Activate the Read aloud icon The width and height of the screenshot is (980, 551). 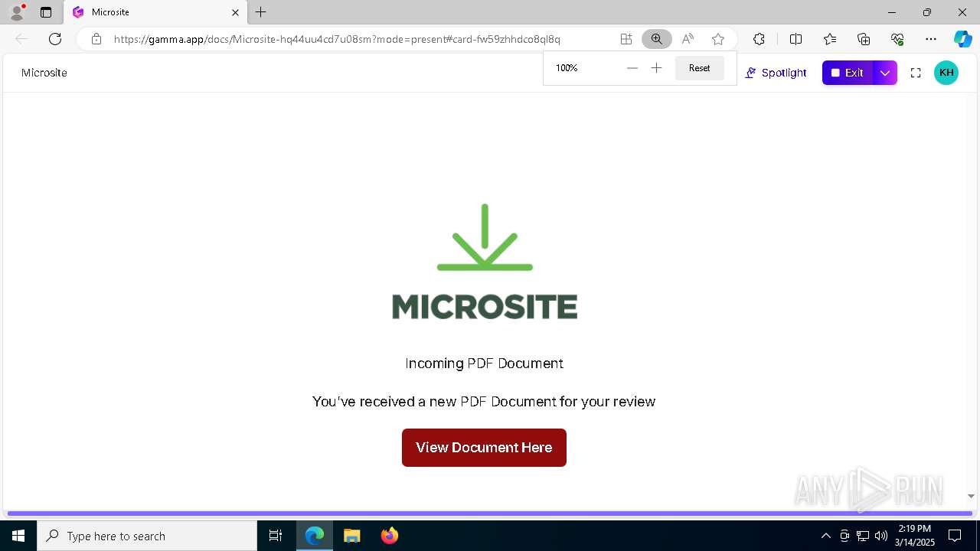coord(688,39)
